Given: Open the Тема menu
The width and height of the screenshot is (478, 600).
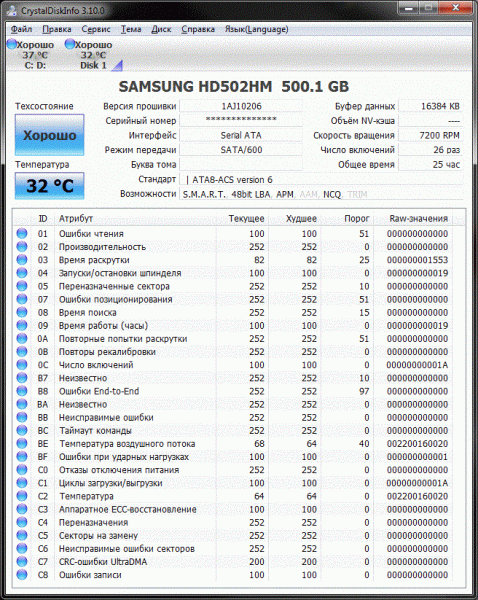Looking at the screenshot, I should [x=131, y=29].
